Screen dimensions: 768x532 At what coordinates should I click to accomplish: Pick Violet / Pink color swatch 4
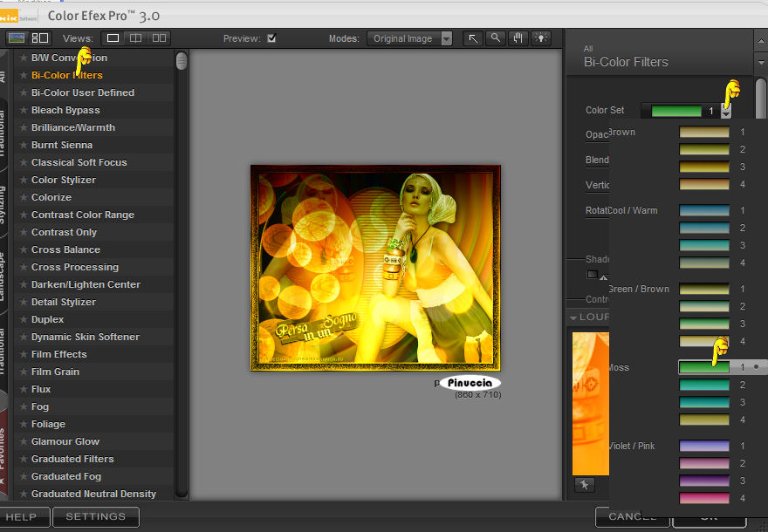pos(704,498)
